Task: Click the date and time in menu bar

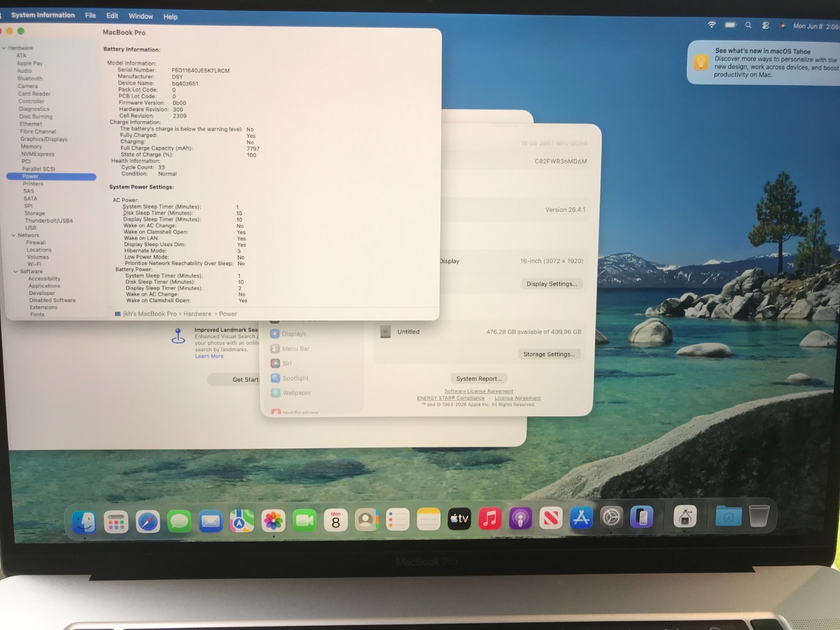Action: tap(815, 26)
